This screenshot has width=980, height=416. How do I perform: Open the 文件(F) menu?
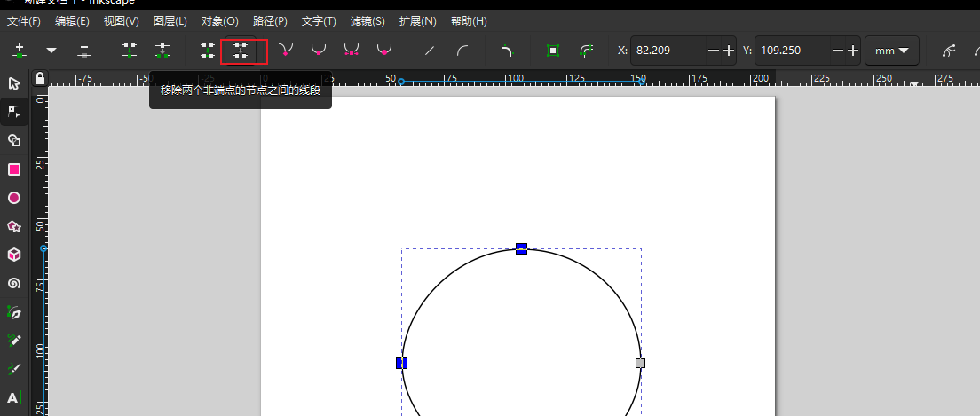[x=24, y=20]
